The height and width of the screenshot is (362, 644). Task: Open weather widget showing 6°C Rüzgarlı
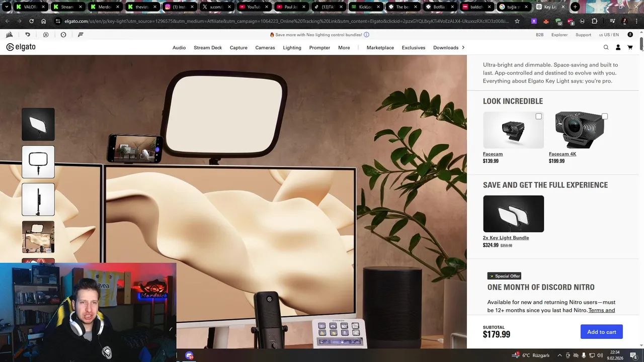pyautogui.click(x=531, y=355)
